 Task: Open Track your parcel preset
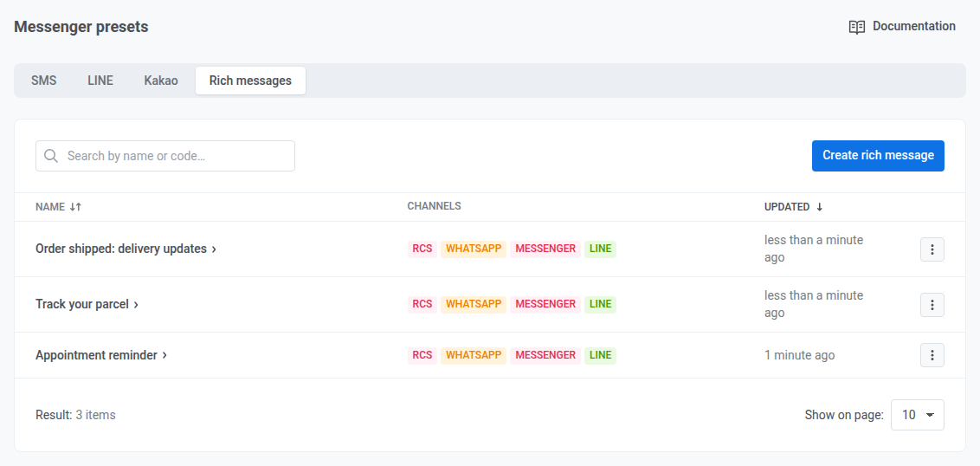click(82, 304)
